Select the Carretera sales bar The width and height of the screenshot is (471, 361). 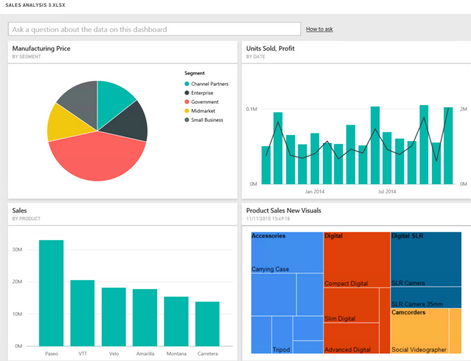point(207,324)
